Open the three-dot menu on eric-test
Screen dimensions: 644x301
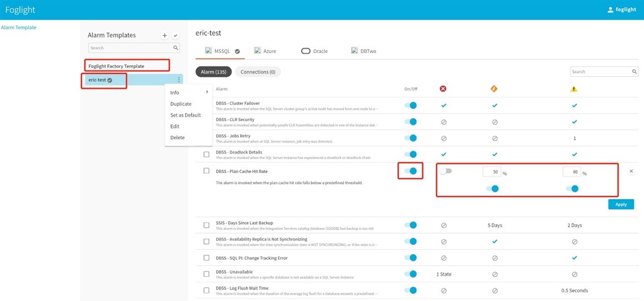coord(179,80)
